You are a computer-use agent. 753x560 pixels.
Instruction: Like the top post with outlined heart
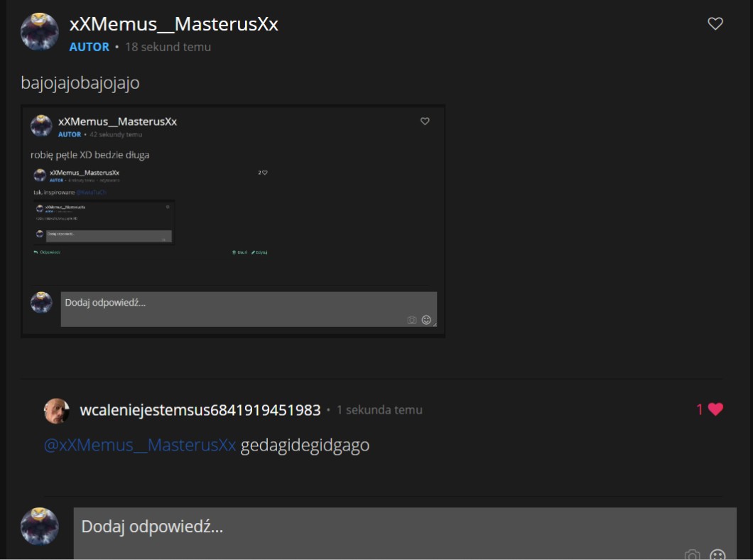(x=715, y=23)
